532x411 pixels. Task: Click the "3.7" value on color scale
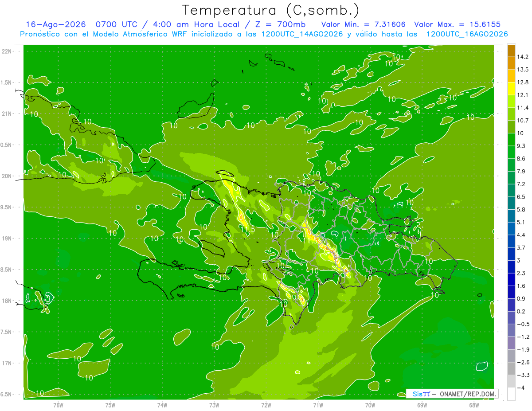(521, 247)
